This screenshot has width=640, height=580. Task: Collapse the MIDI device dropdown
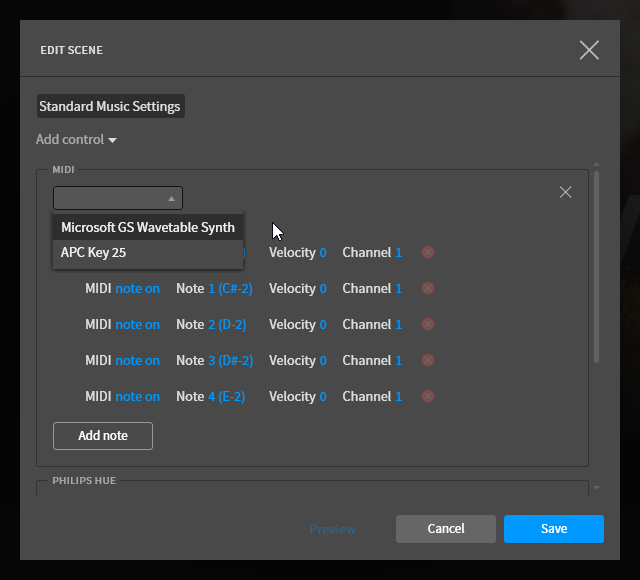[x=118, y=198]
